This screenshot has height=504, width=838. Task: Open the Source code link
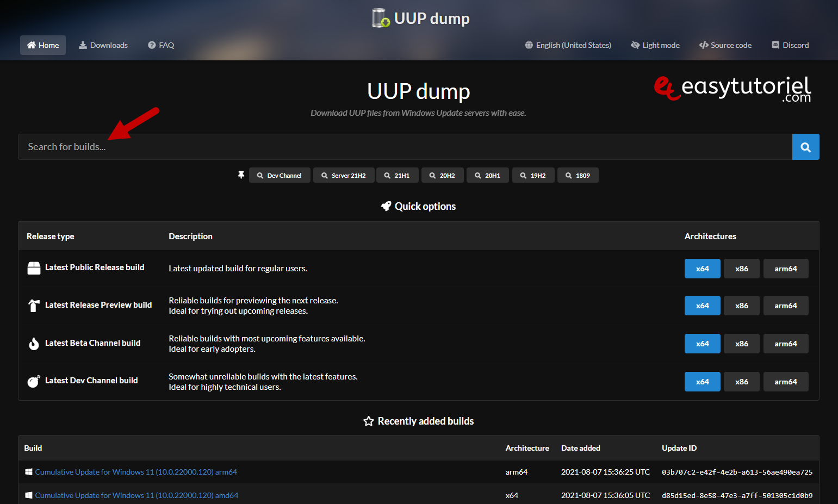[725, 45]
